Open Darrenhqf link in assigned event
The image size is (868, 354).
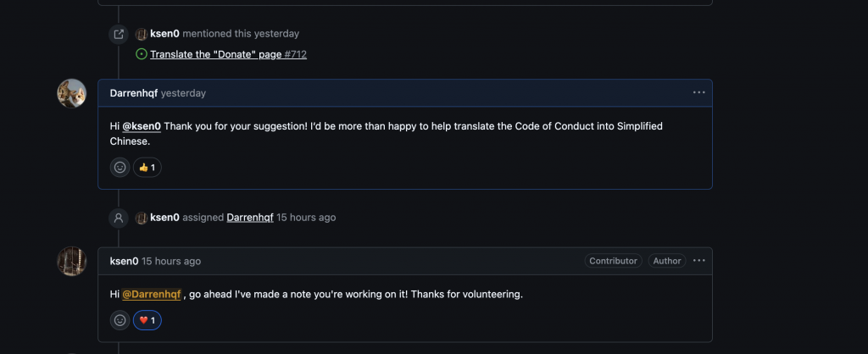[250, 218]
